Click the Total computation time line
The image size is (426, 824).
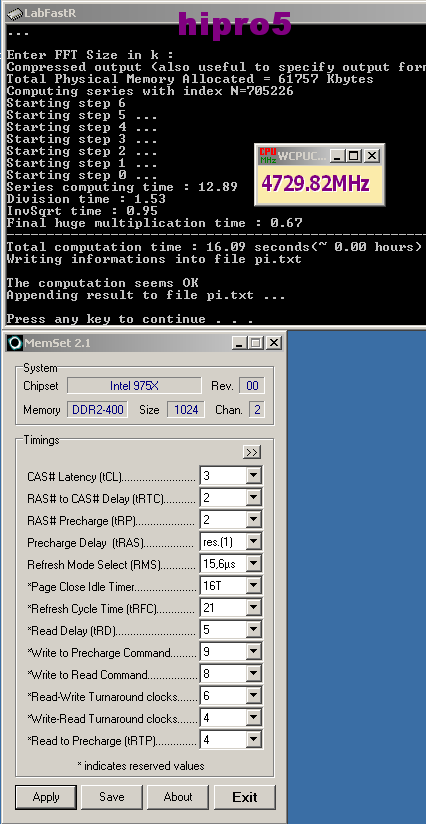click(214, 247)
